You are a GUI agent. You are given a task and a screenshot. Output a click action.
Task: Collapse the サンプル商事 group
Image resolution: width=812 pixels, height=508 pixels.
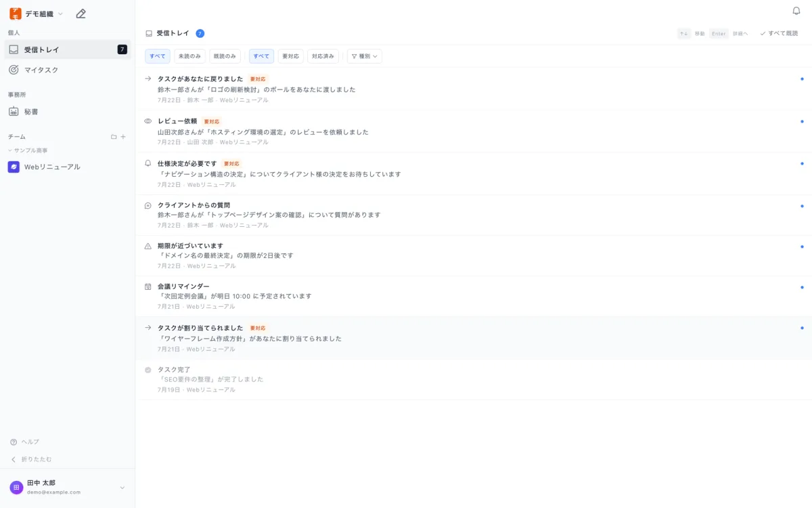pyautogui.click(x=28, y=150)
